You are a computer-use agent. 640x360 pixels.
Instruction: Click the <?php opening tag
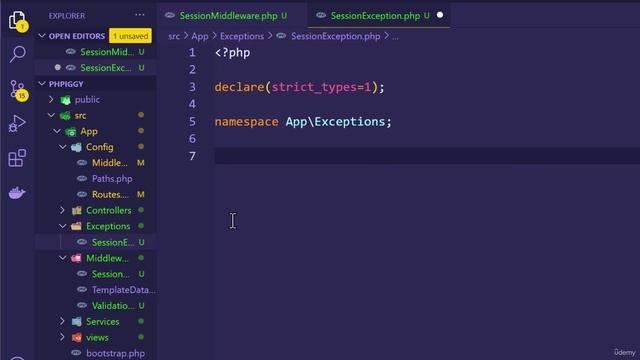[232, 53]
